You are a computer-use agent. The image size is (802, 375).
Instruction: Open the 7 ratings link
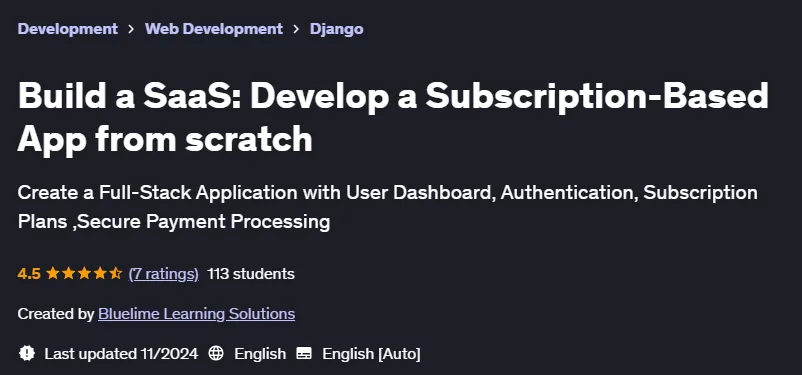[164, 274]
